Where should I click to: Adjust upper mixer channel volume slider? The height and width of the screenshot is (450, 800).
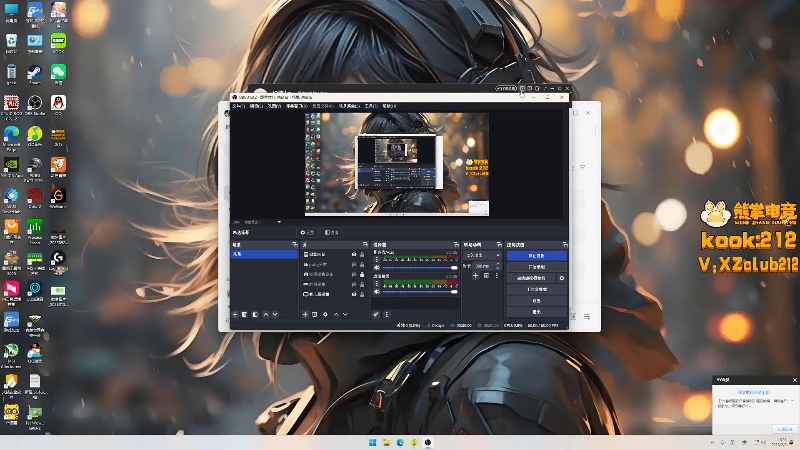pos(420,267)
